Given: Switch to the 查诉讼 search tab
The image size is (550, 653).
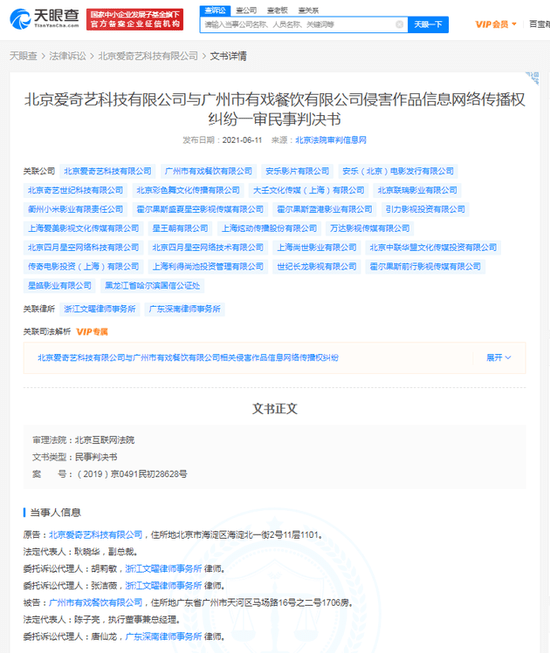Looking at the screenshot, I should pos(215,10).
